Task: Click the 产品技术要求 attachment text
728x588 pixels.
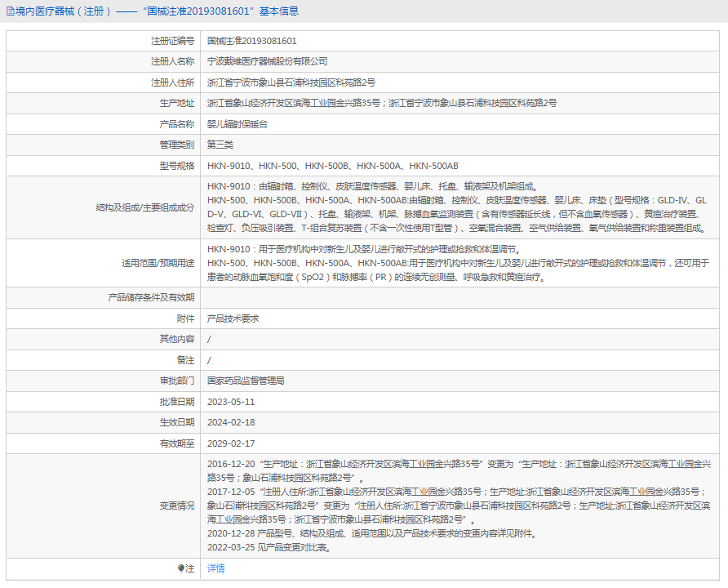Action: [x=233, y=318]
